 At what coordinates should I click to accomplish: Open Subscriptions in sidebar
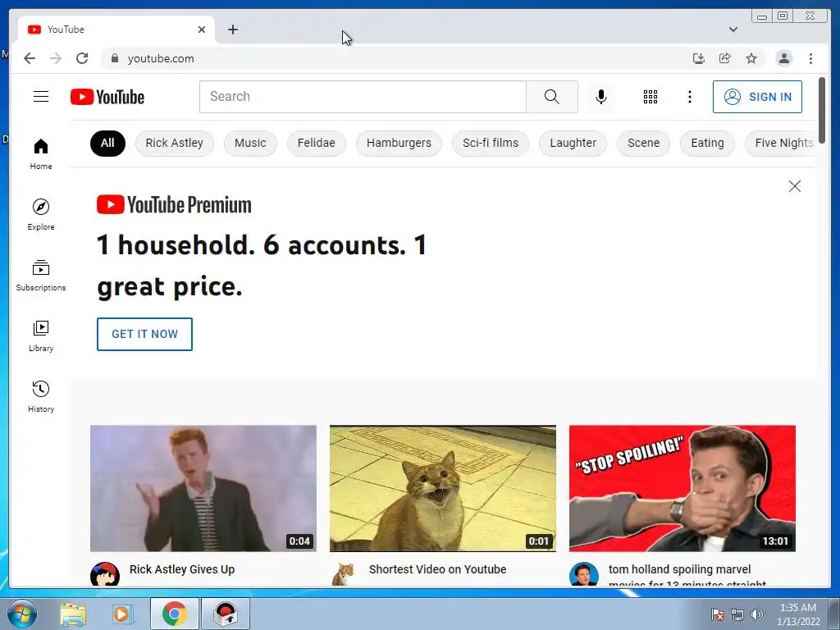pos(41,276)
